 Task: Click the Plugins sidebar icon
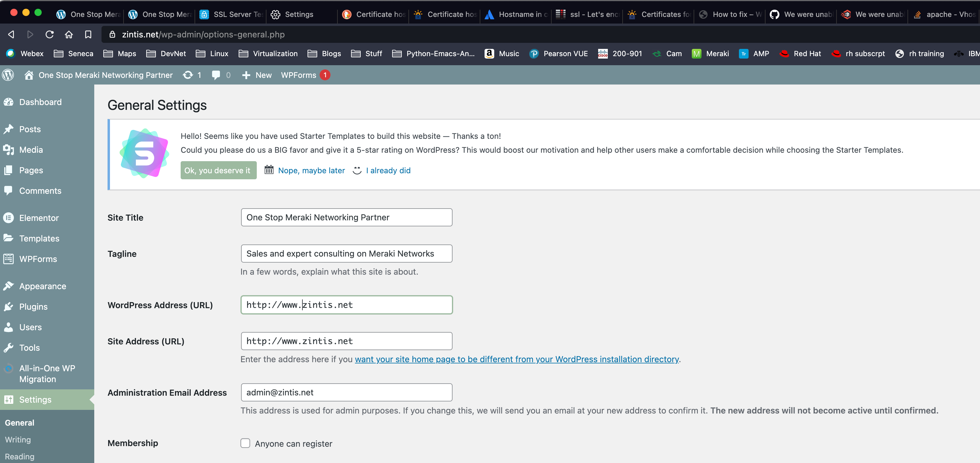pyautogui.click(x=9, y=306)
